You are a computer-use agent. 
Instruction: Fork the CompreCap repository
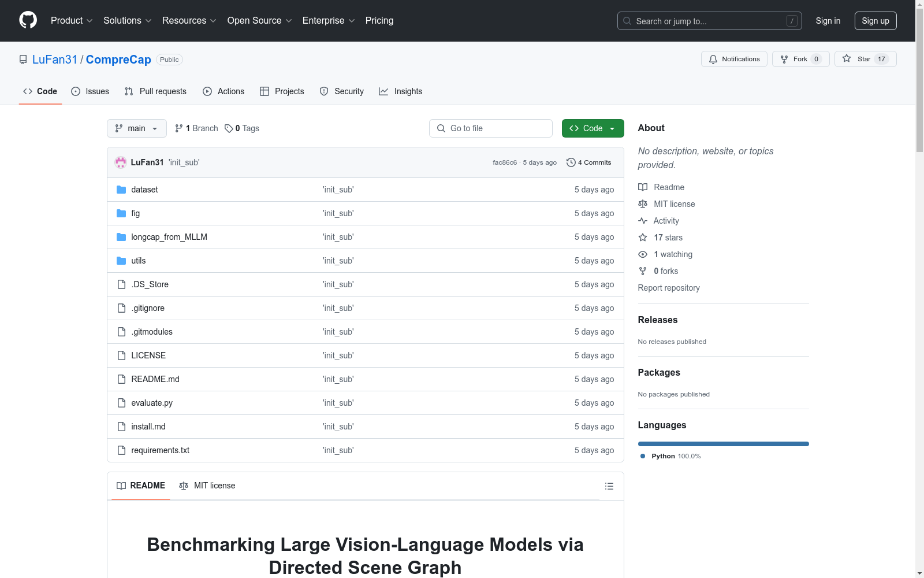(x=801, y=59)
